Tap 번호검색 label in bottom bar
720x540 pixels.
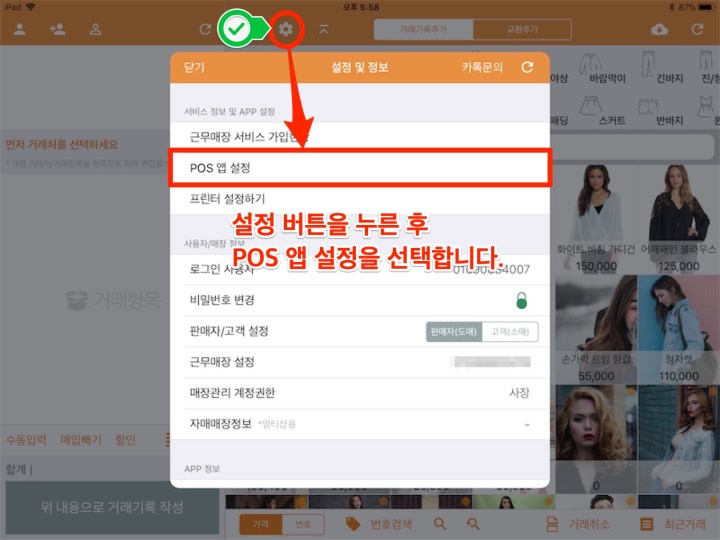click(x=391, y=524)
